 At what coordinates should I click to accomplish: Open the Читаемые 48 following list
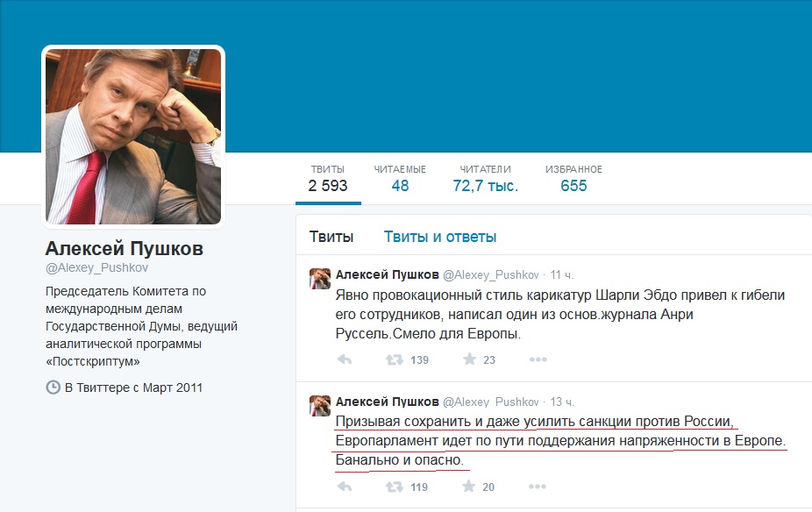click(x=400, y=179)
